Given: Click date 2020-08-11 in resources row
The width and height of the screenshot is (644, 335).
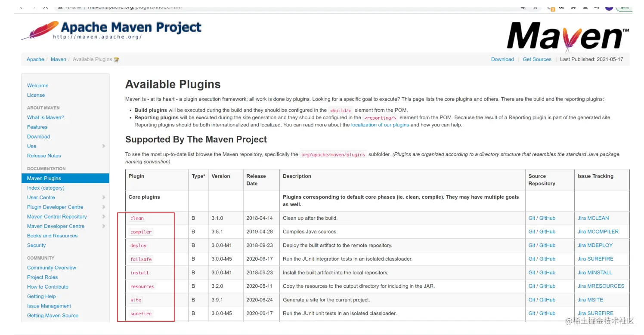Looking at the screenshot, I should 260,286.
